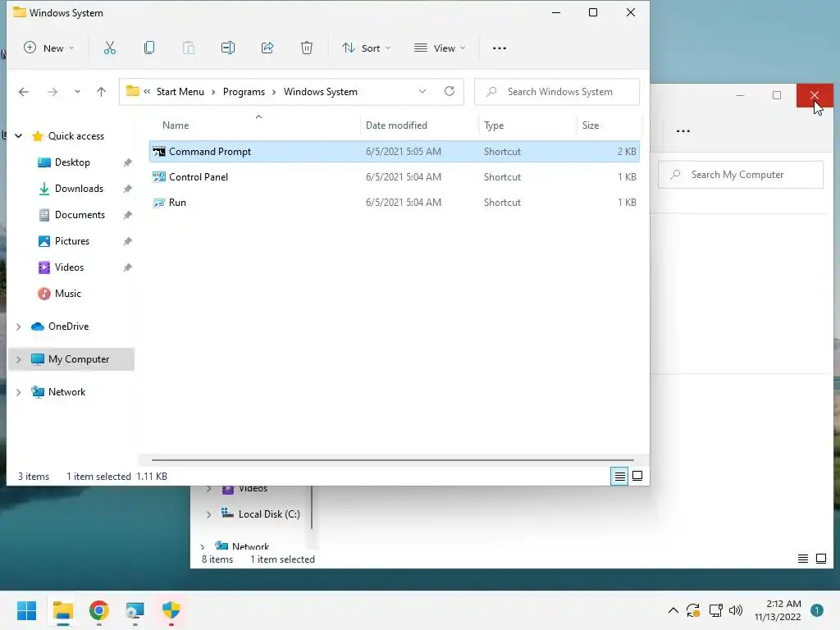Select Network in front window pane
This screenshot has width=840, height=630.
click(x=66, y=392)
